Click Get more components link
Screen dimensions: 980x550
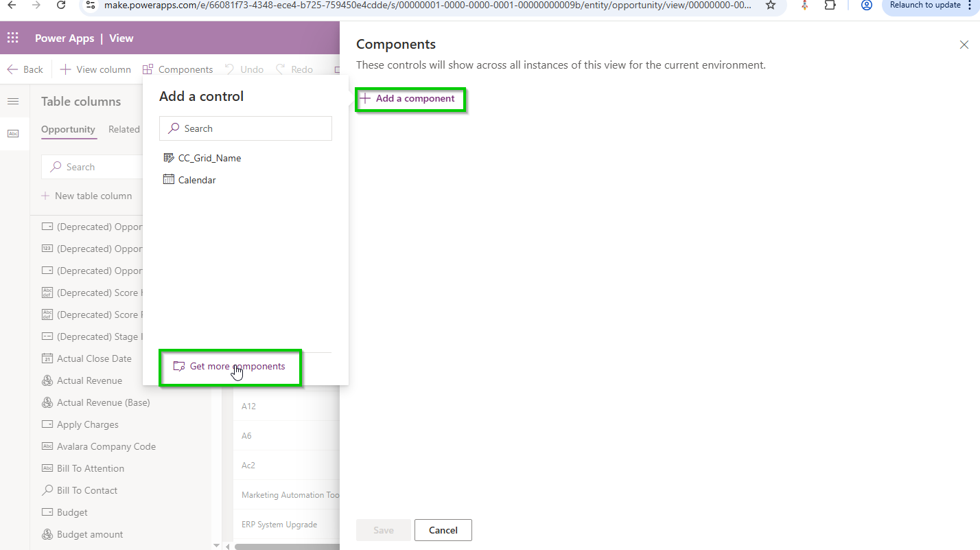pos(237,367)
